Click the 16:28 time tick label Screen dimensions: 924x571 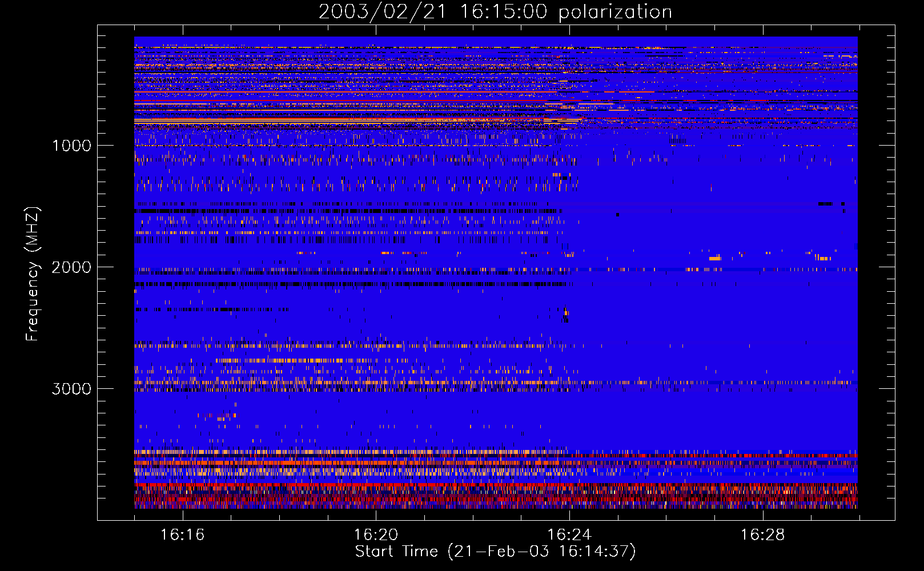(x=763, y=534)
